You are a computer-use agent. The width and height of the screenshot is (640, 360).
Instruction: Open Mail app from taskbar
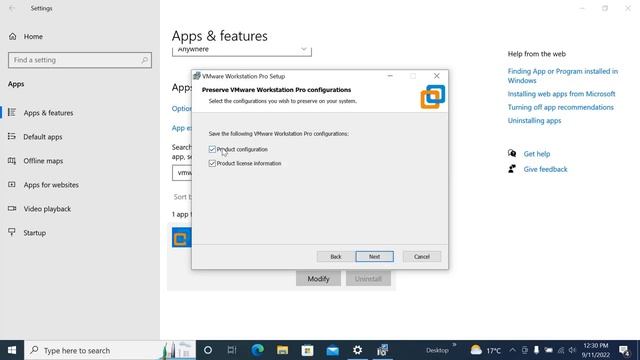(333, 350)
